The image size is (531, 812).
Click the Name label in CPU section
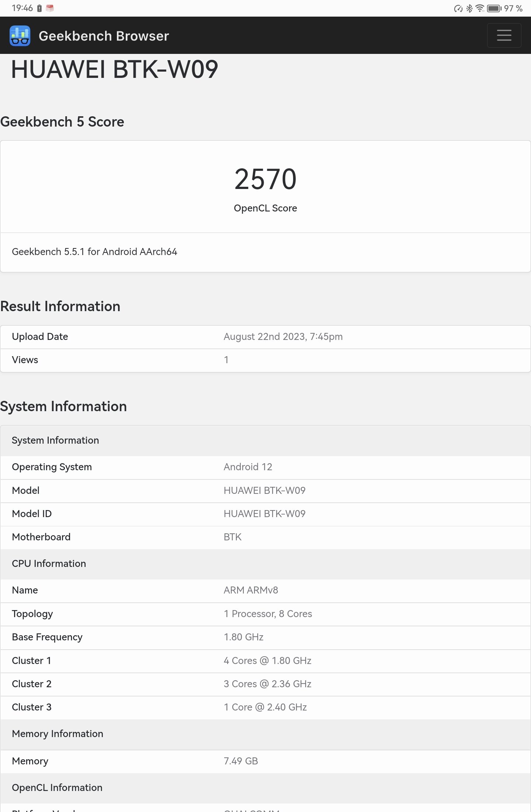(25, 590)
